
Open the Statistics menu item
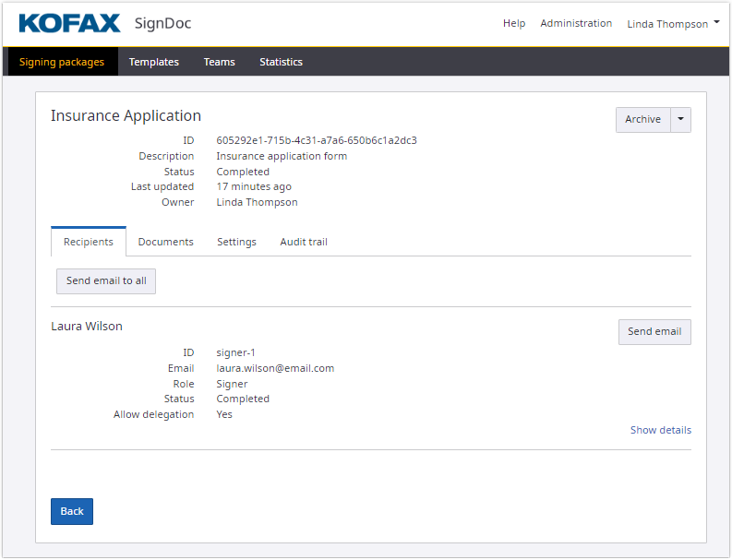(281, 62)
